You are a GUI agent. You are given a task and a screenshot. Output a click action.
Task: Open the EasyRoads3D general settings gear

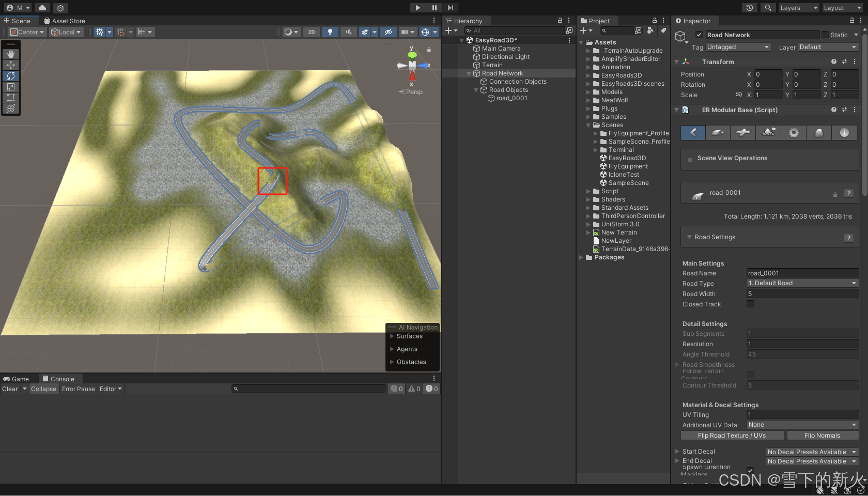pos(794,133)
